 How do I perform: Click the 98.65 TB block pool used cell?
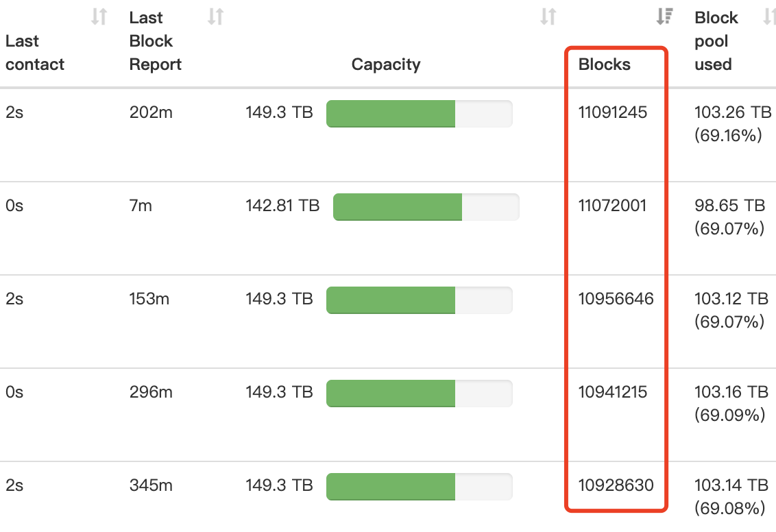[x=729, y=217]
